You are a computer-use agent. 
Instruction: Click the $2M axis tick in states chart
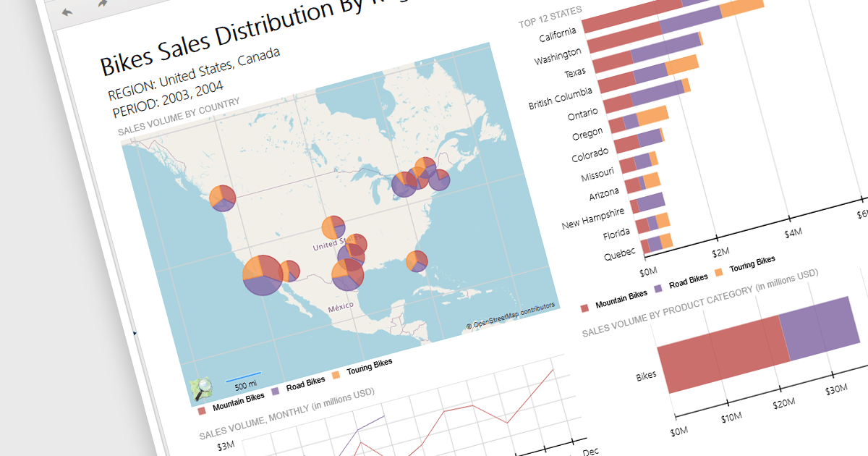click(720, 253)
